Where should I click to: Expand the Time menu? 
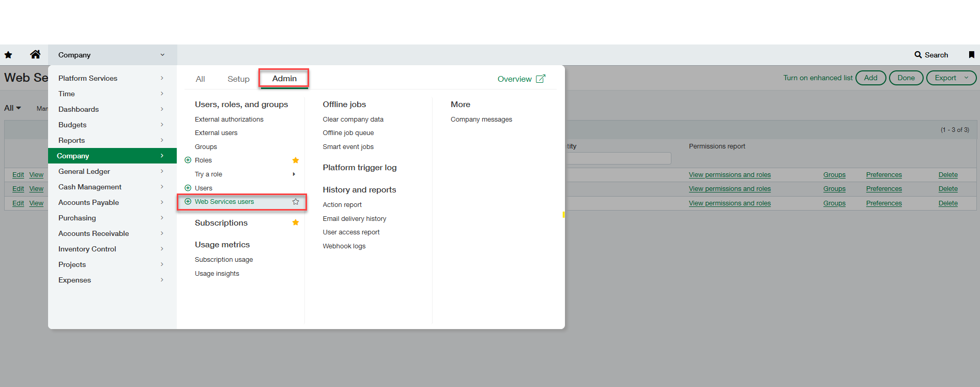click(x=112, y=94)
